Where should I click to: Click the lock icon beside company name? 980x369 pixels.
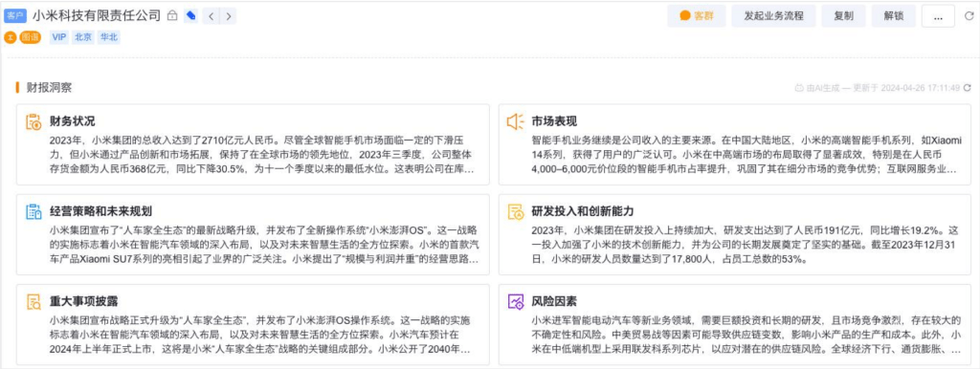pos(172,16)
